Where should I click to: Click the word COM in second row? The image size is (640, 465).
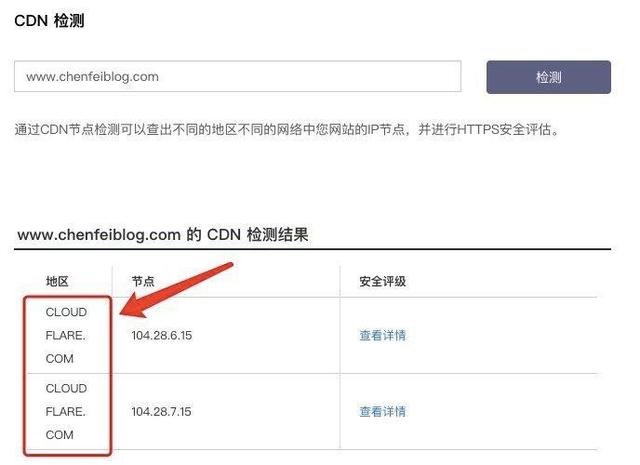tap(60, 435)
